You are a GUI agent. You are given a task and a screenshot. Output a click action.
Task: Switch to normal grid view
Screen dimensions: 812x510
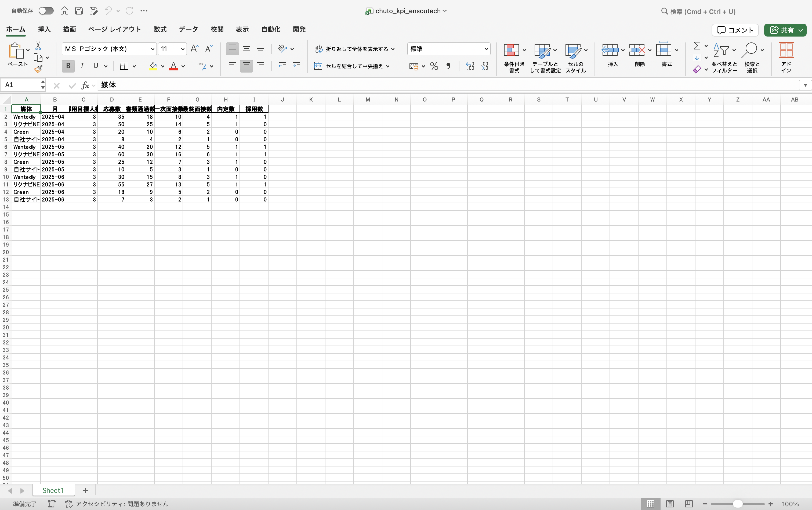[651, 504]
